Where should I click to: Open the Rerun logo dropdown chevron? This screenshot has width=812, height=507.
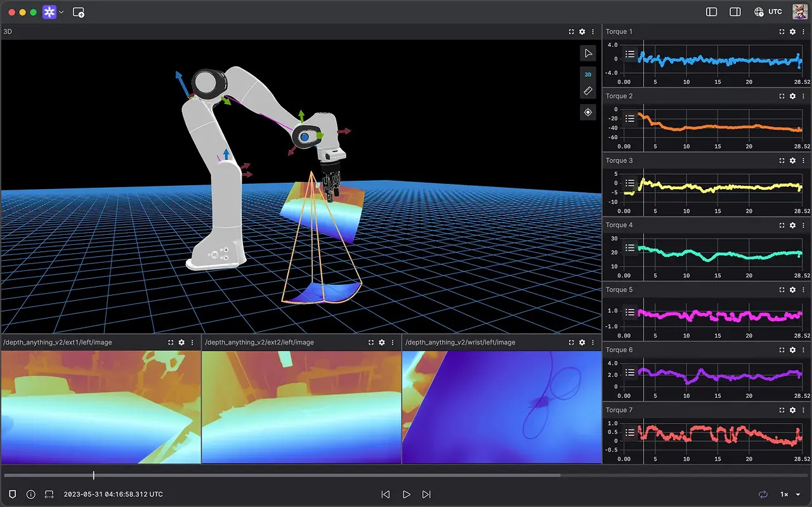pos(62,11)
